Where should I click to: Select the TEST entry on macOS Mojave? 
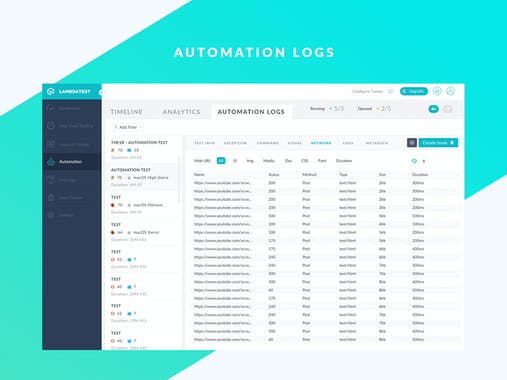pyautogui.click(x=142, y=204)
